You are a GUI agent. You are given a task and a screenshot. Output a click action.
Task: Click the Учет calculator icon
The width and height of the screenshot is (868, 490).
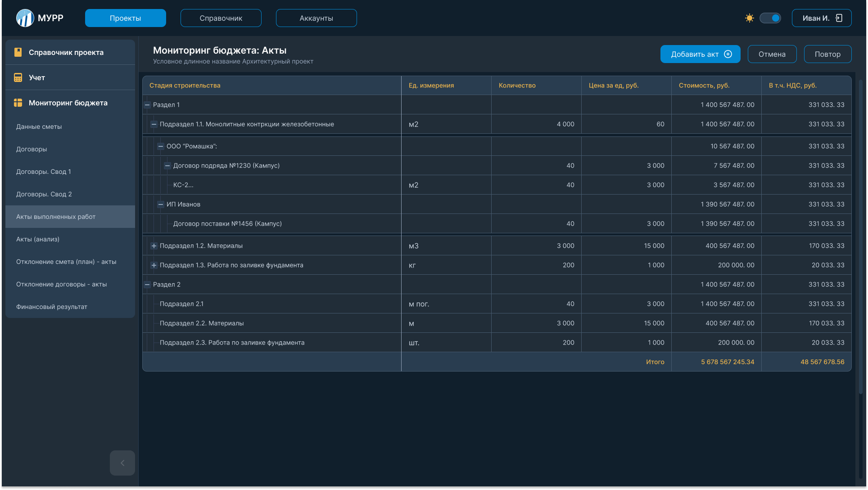18,77
